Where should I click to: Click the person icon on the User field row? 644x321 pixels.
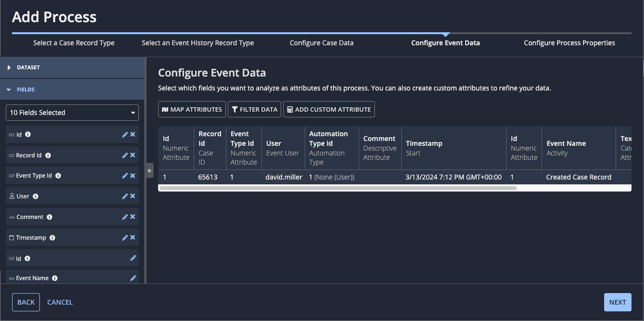12,196
